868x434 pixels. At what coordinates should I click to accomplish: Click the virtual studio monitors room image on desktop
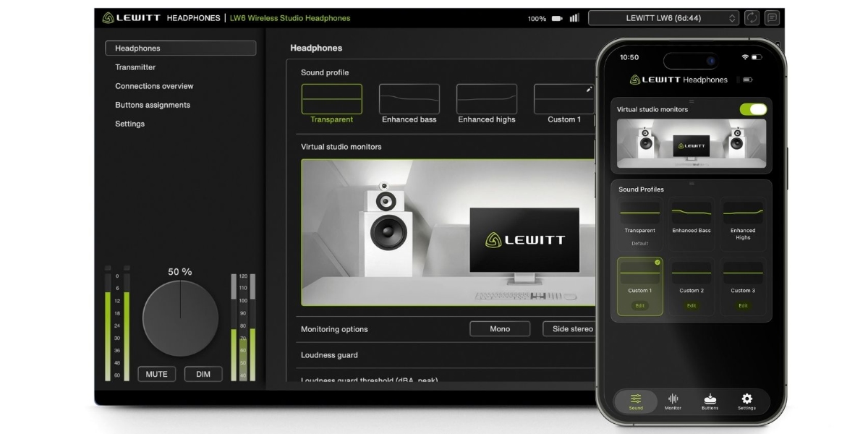tap(448, 232)
